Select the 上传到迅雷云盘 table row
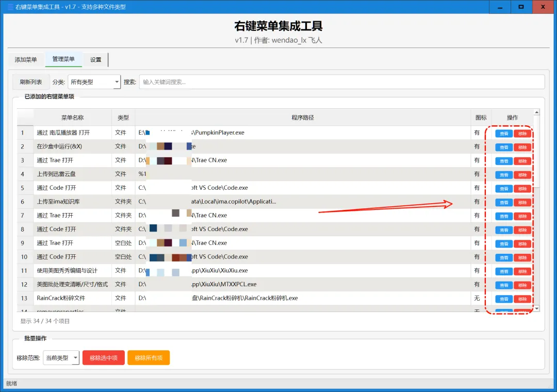Image resolution: width=557 pixels, height=392 pixels. (x=206, y=174)
